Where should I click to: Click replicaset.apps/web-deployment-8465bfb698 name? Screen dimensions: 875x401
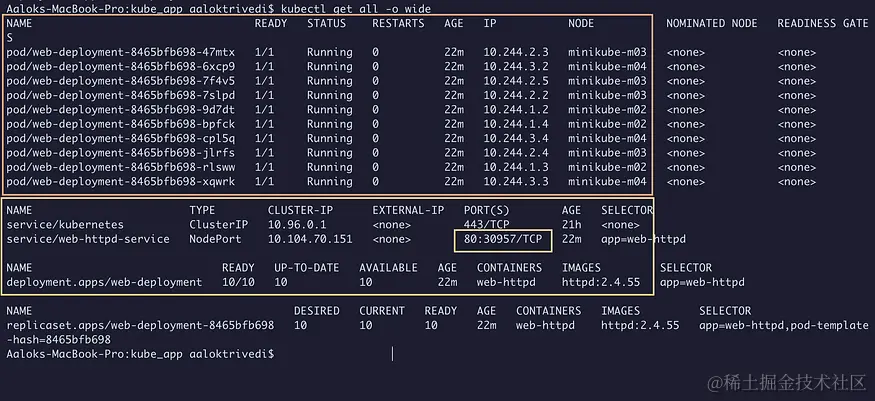(x=140, y=325)
